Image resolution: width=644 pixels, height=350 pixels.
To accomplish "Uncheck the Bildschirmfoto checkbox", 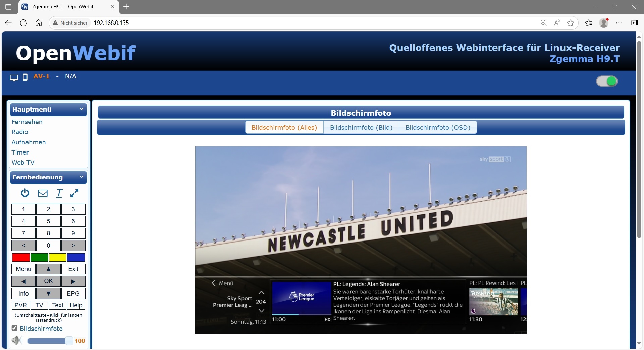I will point(14,328).
